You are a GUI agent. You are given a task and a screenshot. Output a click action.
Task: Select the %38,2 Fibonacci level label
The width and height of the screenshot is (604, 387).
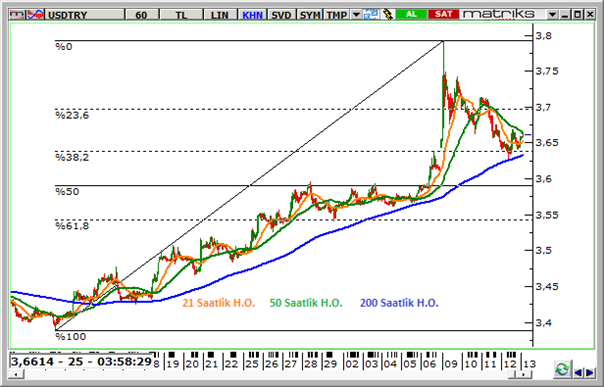(72, 157)
